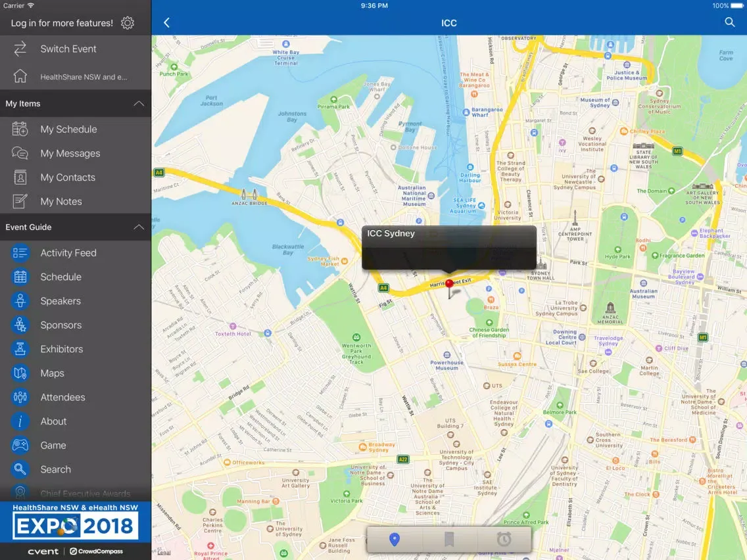Click Attendees text in Event Guide
Screen dimensions: 747x560
pos(63,397)
